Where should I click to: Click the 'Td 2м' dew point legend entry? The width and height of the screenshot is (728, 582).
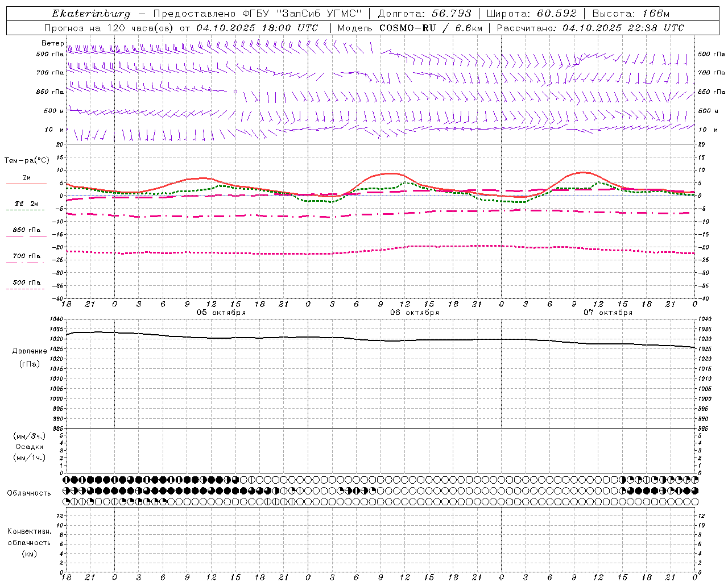pyautogui.click(x=26, y=203)
